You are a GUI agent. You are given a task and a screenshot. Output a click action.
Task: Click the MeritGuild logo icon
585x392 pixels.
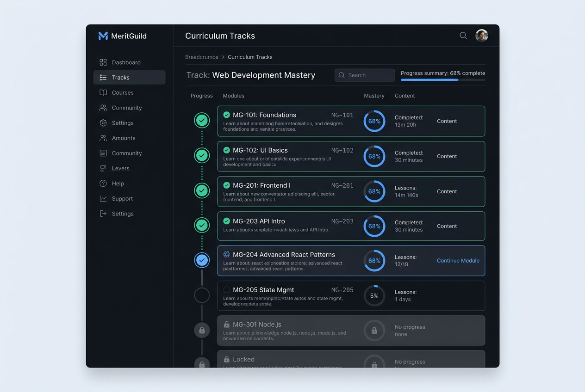(103, 36)
